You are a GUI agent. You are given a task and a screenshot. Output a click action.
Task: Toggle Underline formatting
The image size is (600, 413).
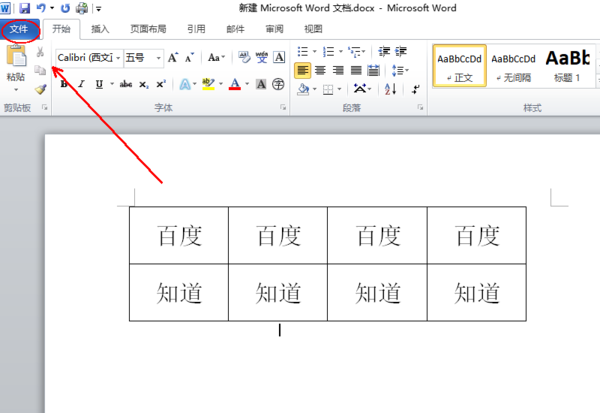pyautogui.click(x=99, y=84)
